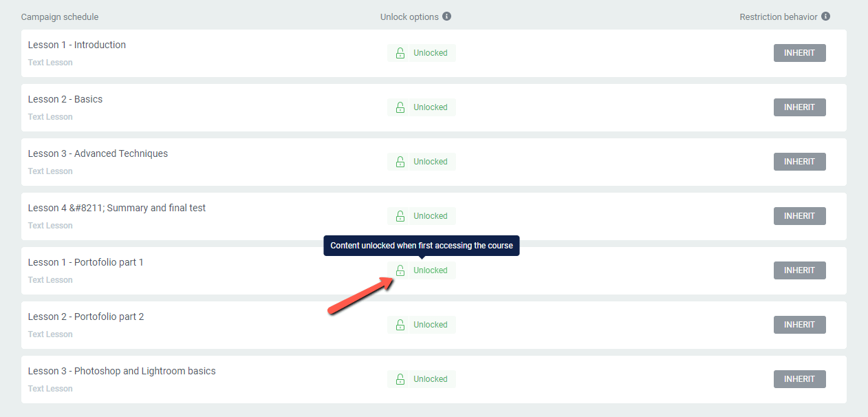Click INHERIT button for Lesson 1 - Introduction
Image resolution: width=868 pixels, height=417 pixels.
tap(799, 53)
